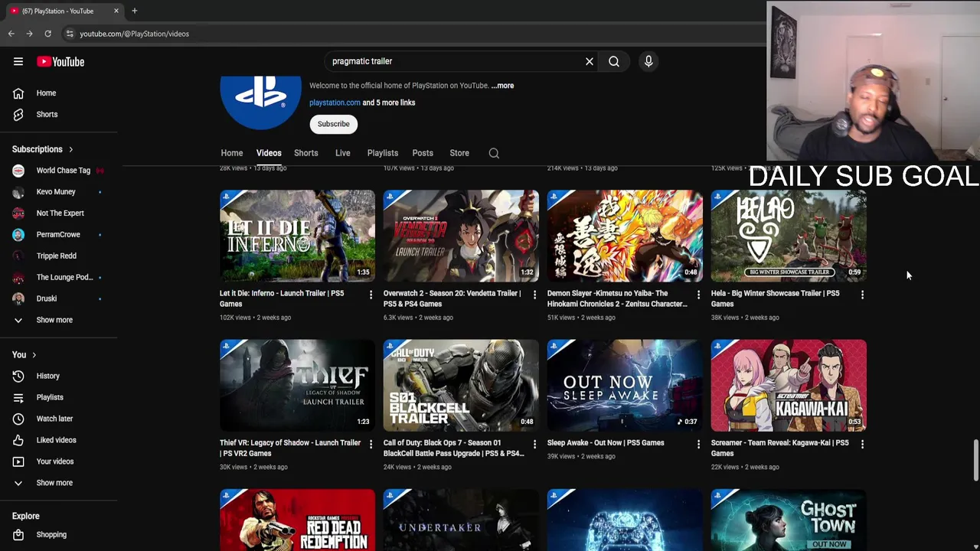Expand Subscriptions section

(43, 150)
